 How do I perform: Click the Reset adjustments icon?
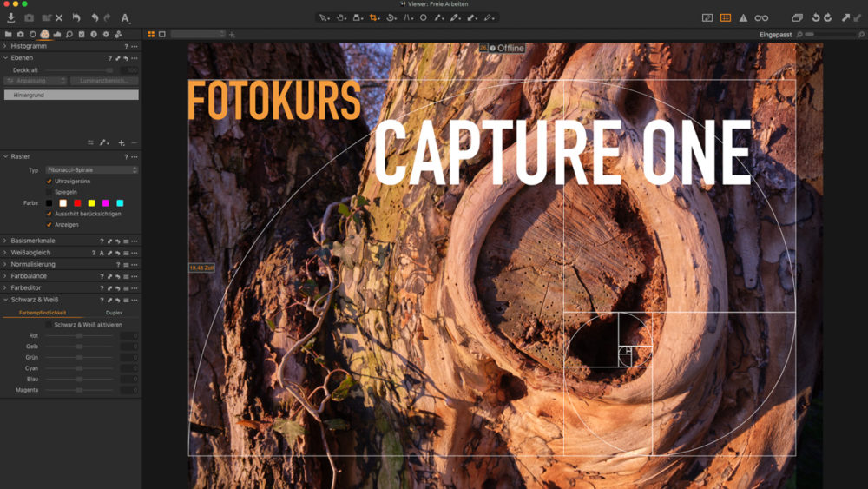click(x=76, y=17)
